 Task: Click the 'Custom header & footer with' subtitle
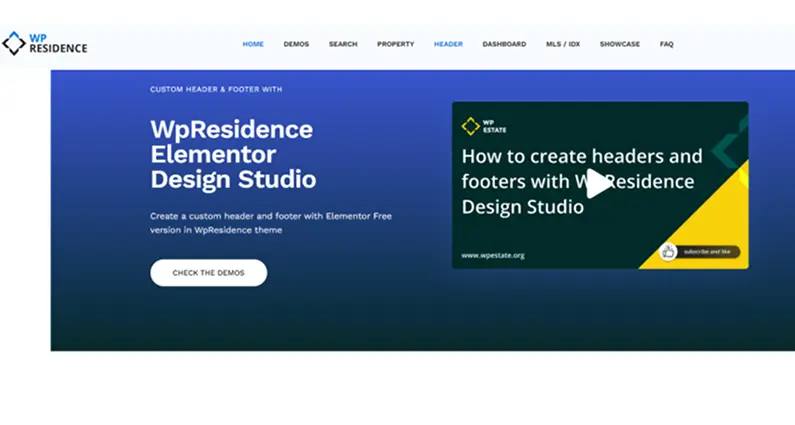pyautogui.click(x=216, y=89)
